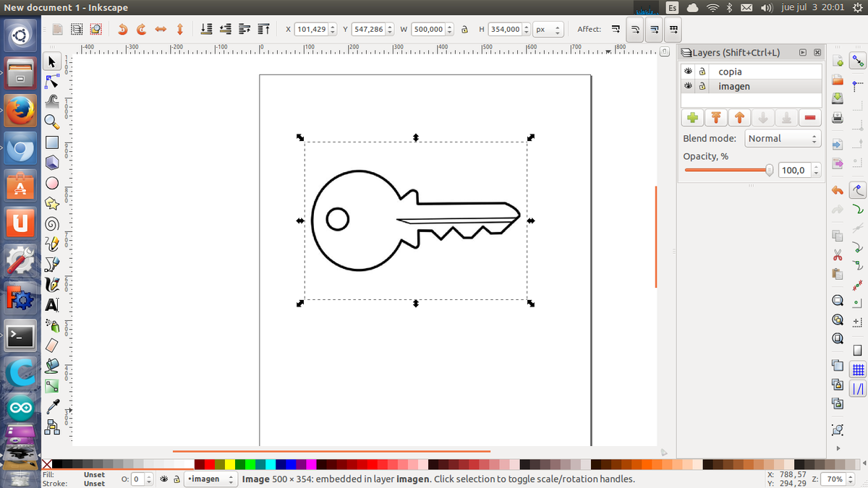Select the Node editing tool
This screenshot has width=868, height=488.
[x=52, y=81]
